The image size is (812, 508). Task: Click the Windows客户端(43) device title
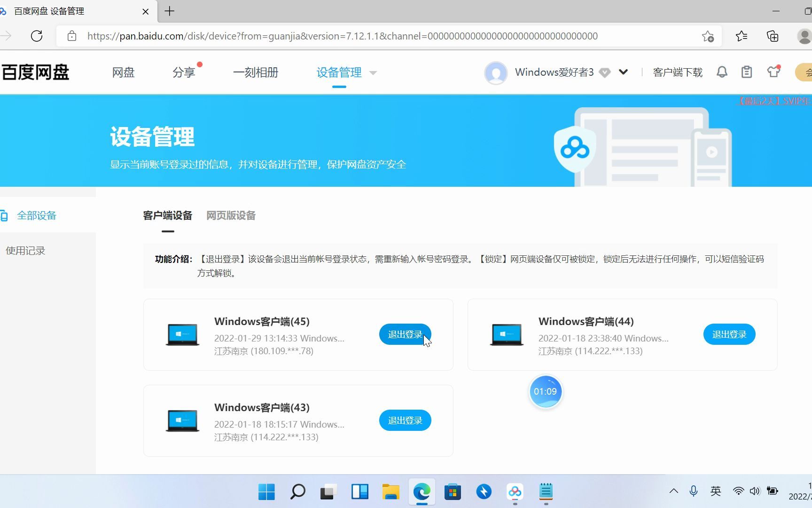[262, 407]
